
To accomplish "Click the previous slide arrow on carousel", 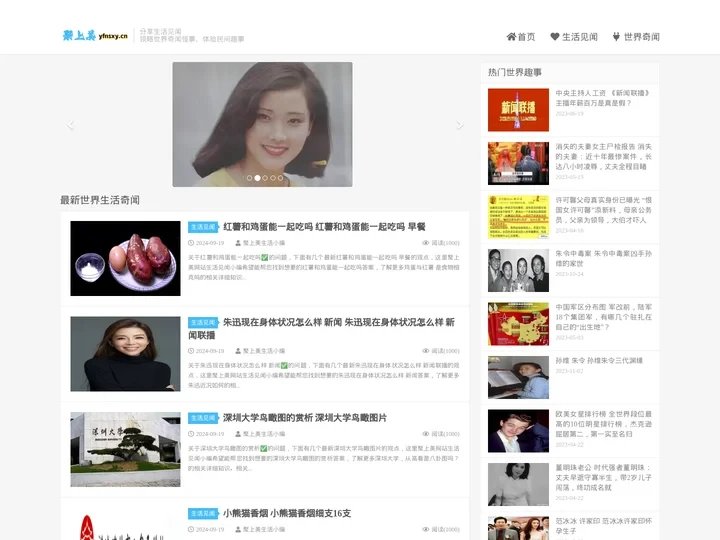I will pyautogui.click(x=70, y=125).
